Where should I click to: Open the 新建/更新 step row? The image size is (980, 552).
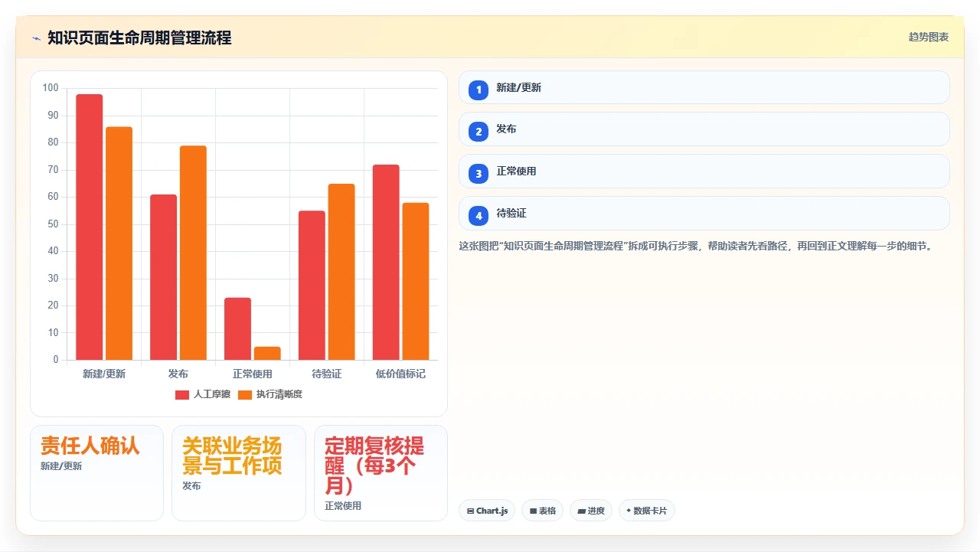[x=704, y=87]
